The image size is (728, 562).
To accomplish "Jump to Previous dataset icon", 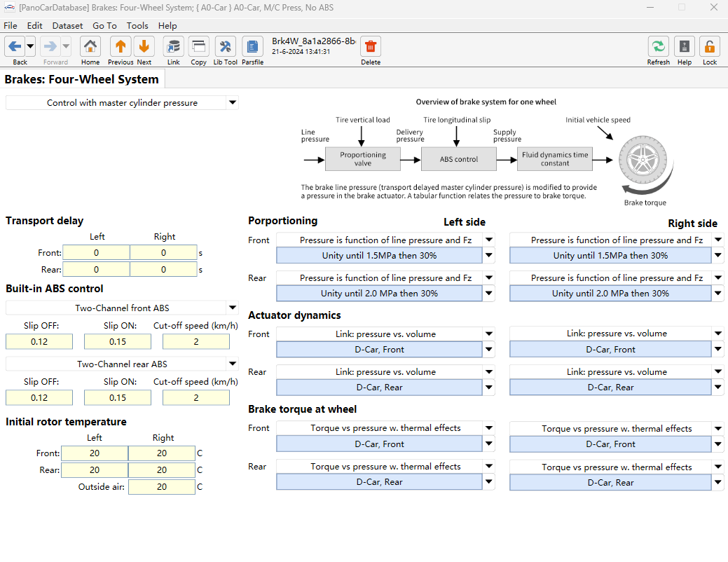I will pos(121,46).
